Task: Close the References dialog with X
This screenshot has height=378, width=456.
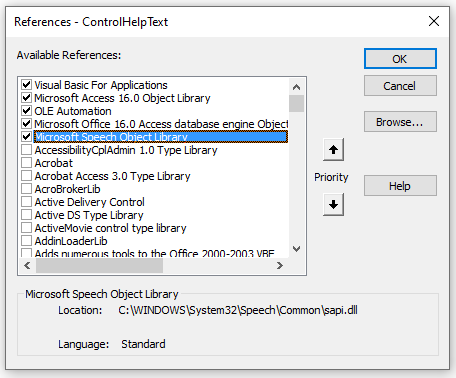Action: (x=434, y=21)
